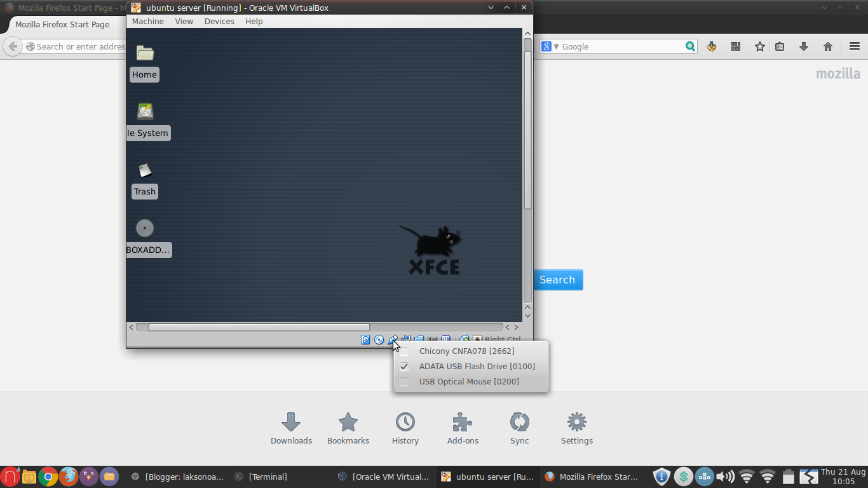Image resolution: width=868 pixels, height=488 pixels.
Task: Click the purple Pidgin panel launcher
Action: (x=88, y=477)
